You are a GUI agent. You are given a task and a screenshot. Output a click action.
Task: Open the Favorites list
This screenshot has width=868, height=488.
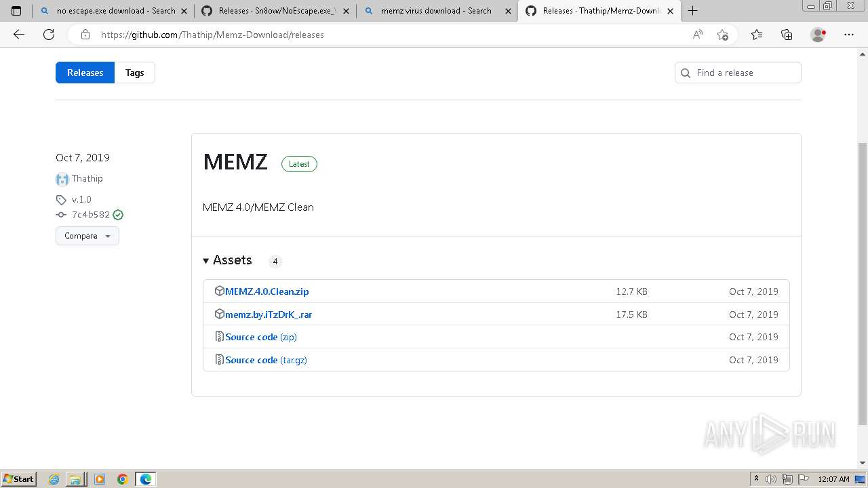pos(757,35)
